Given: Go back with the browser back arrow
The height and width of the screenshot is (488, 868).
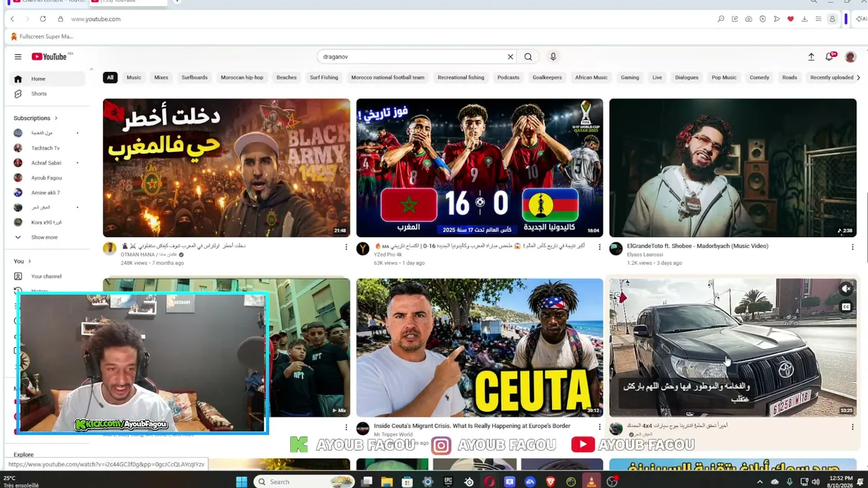Looking at the screenshot, I should point(12,19).
